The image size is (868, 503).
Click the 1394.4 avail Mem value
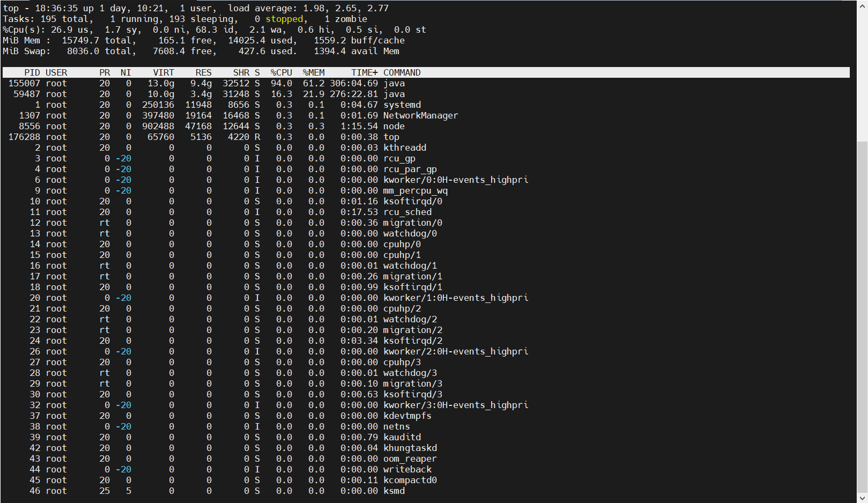pyautogui.click(x=330, y=51)
